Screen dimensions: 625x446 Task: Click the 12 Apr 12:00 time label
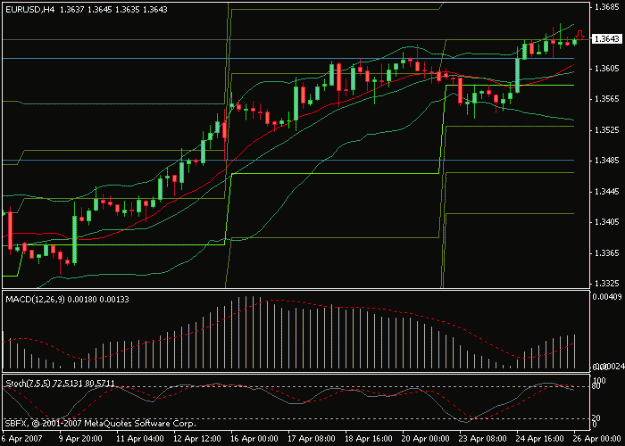(x=197, y=439)
